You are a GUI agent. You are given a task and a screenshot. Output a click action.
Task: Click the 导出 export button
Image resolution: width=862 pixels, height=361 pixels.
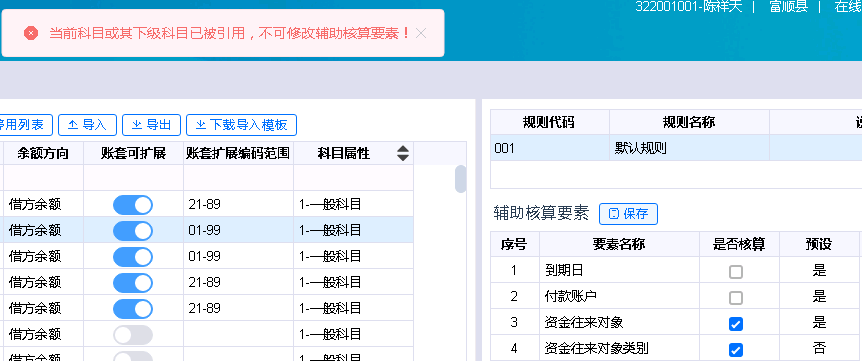coord(151,125)
